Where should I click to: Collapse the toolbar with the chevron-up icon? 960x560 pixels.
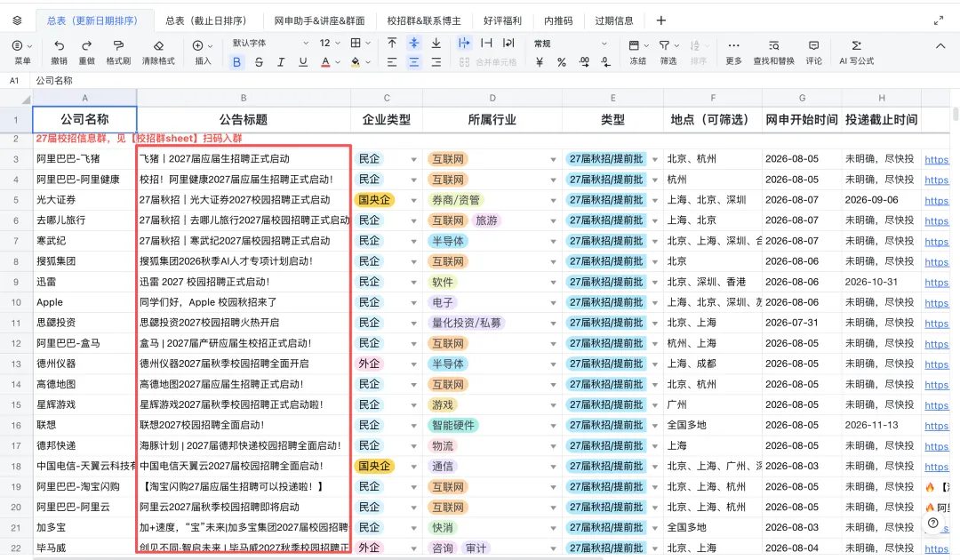tap(940, 46)
